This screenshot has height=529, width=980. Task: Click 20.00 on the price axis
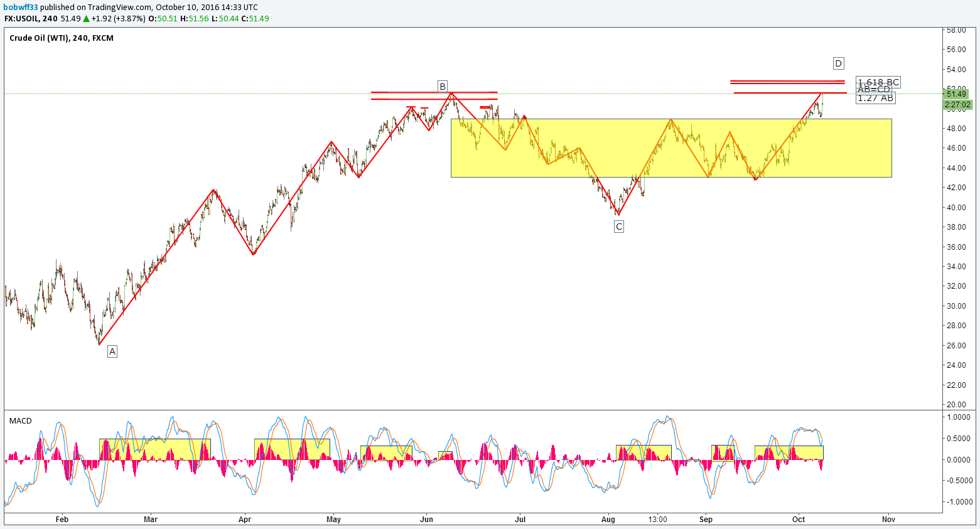pyautogui.click(x=956, y=405)
